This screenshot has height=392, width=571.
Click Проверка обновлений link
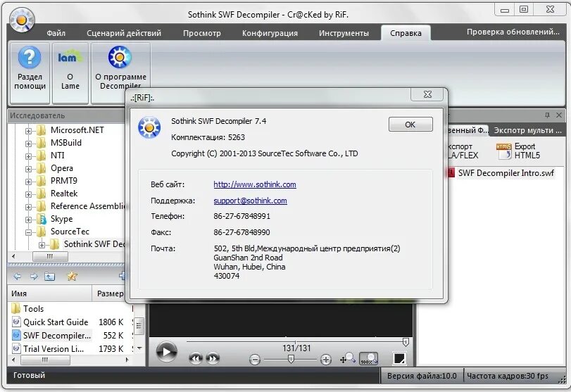point(513,32)
